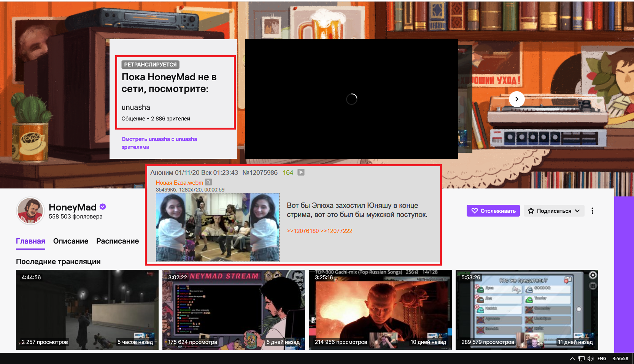This screenshot has height=364, width=634.
Task: Click the 10 дней назад label
Action: tap(428, 342)
